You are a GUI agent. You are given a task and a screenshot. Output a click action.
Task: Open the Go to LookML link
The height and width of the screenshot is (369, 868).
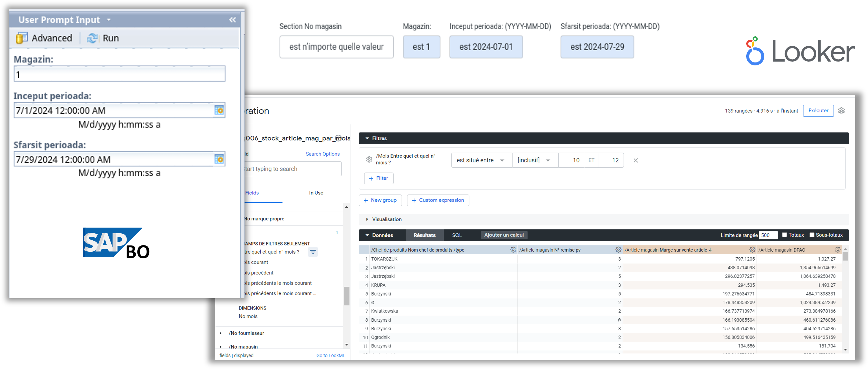coord(330,356)
